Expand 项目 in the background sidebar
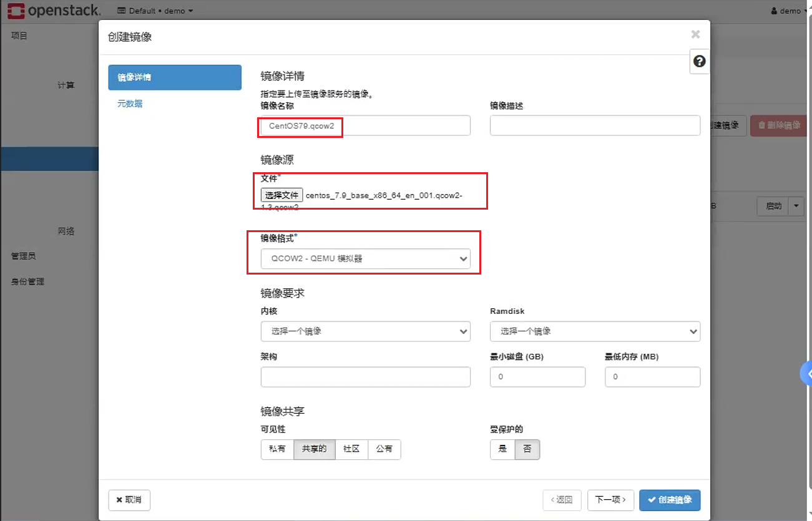 coord(19,36)
